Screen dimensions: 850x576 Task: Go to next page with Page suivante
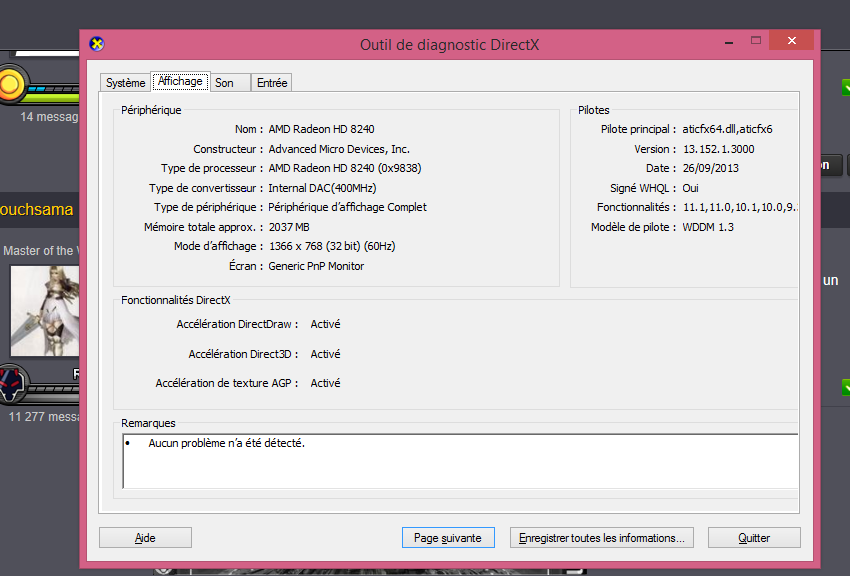click(448, 538)
